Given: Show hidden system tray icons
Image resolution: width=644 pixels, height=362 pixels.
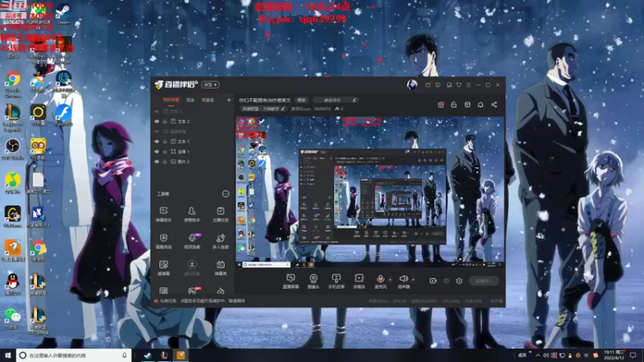Looking at the screenshot, I should tap(538, 355).
